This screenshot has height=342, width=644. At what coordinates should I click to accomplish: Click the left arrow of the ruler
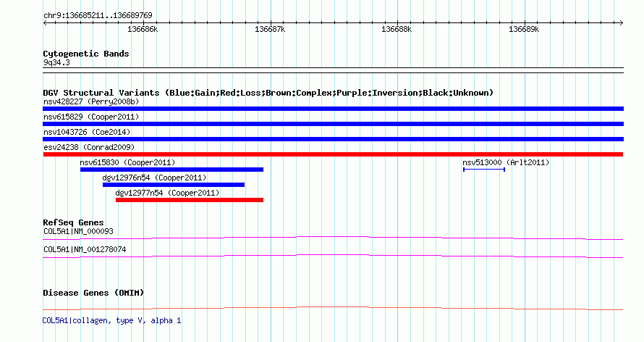45,23
